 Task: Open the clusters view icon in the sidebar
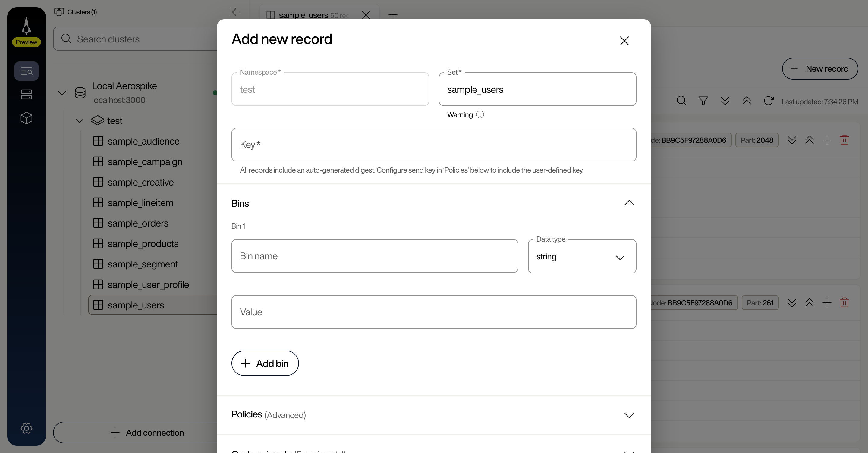26,94
